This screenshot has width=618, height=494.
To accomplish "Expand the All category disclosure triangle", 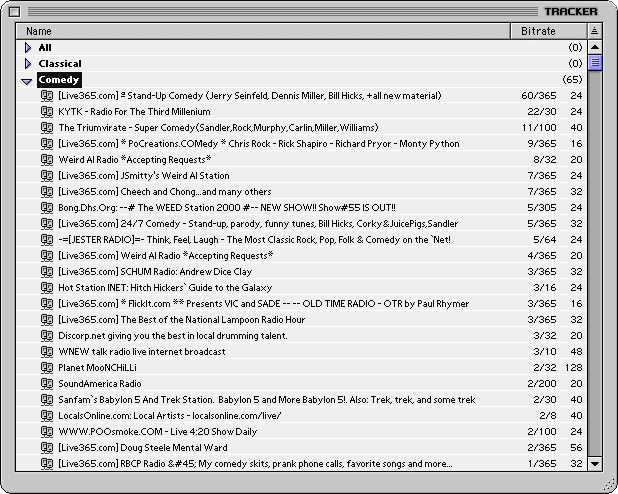I will 28,48.
